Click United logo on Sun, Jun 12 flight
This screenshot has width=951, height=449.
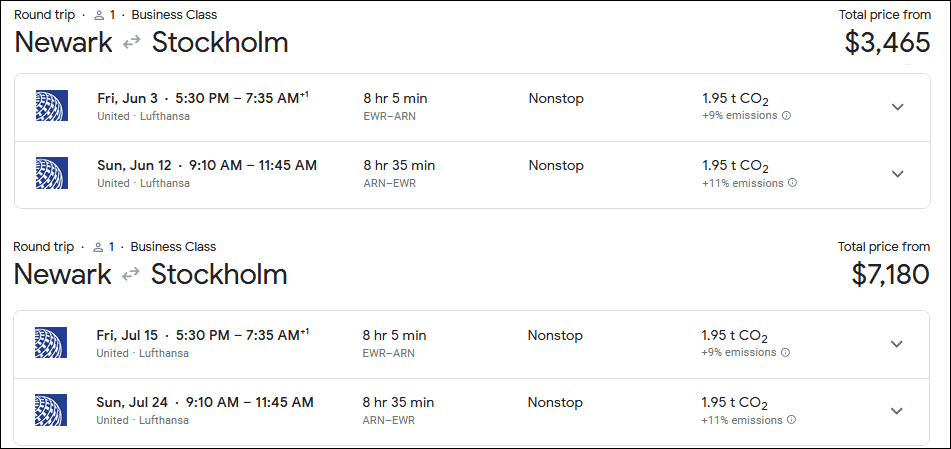pyautogui.click(x=51, y=173)
